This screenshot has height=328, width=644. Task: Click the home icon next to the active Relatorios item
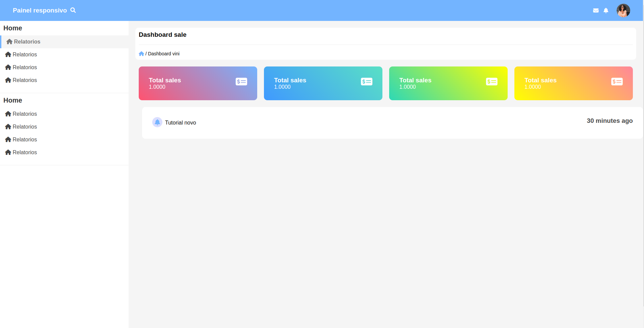pyautogui.click(x=9, y=41)
